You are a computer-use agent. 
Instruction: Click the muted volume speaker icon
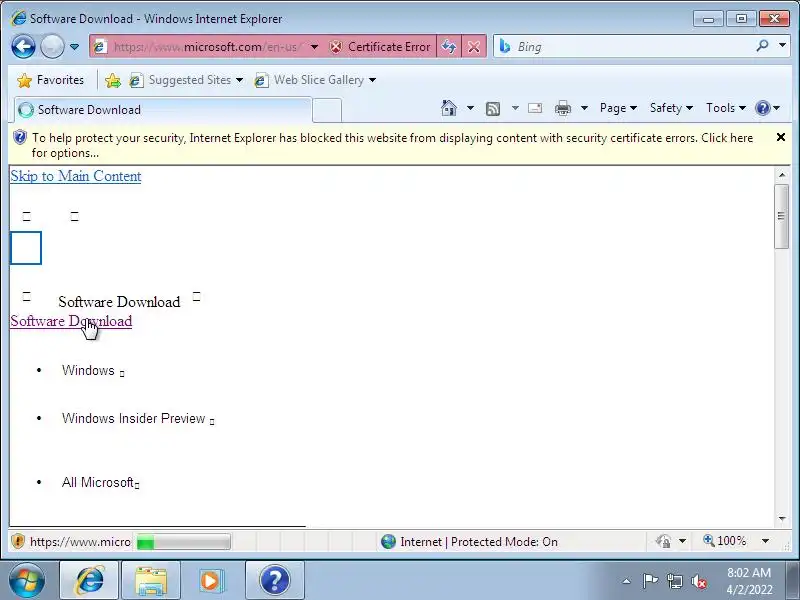pyautogui.click(x=699, y=582)
